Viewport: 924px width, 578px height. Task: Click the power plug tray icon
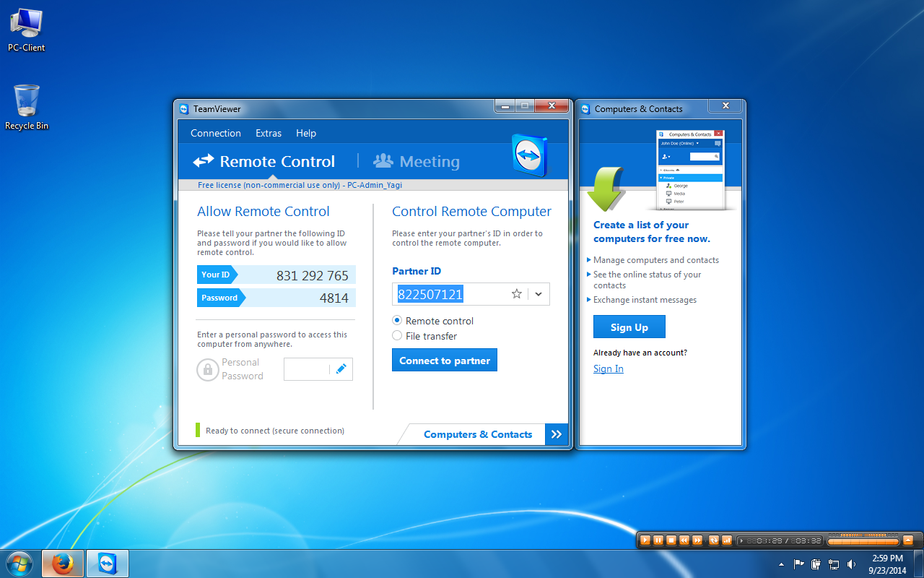[x=816, y=564]
